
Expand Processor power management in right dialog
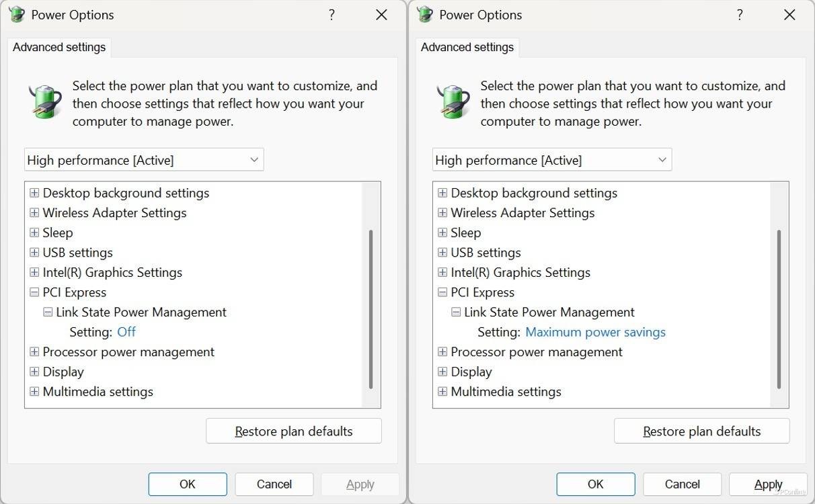[442, 352]
